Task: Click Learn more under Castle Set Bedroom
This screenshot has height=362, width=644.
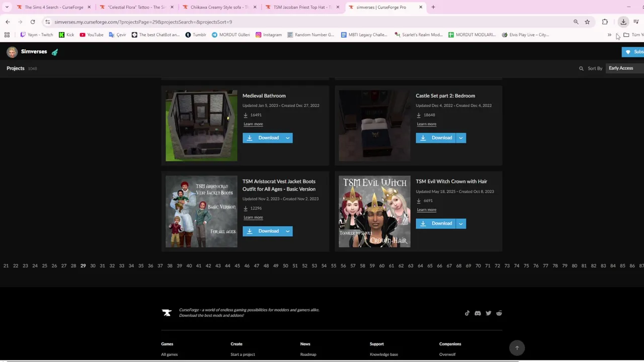Action: 426,124
